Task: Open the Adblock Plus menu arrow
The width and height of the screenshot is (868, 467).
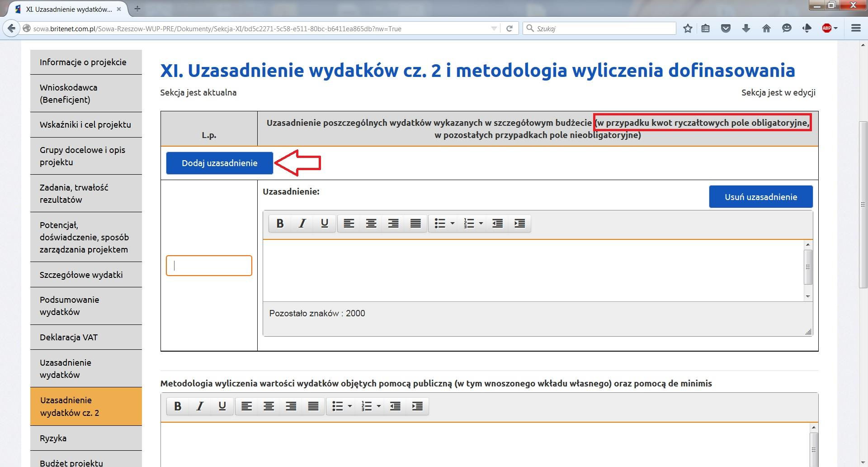Action: coord(835,28)
